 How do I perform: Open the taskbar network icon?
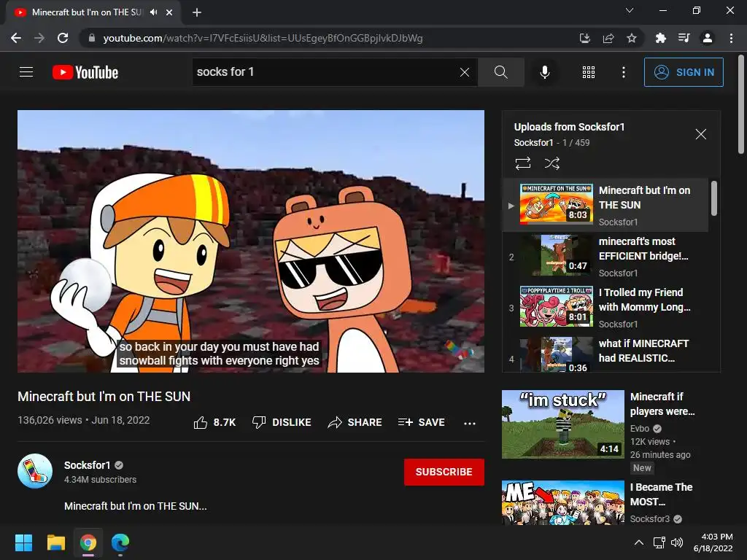coord(659,542)
